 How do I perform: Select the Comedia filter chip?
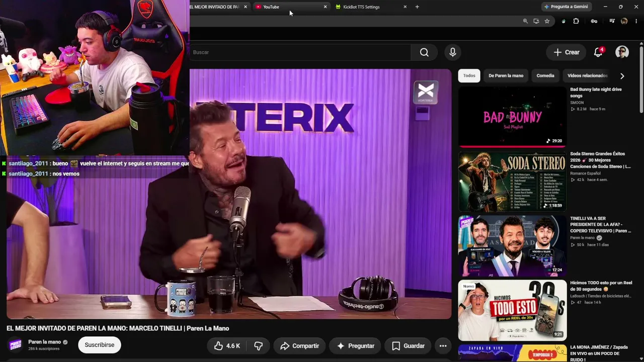coord(545,76)
